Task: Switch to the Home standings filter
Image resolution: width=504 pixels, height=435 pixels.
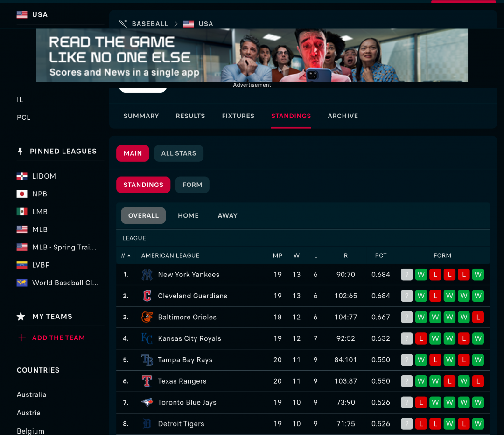Action: tap(188, 215)
